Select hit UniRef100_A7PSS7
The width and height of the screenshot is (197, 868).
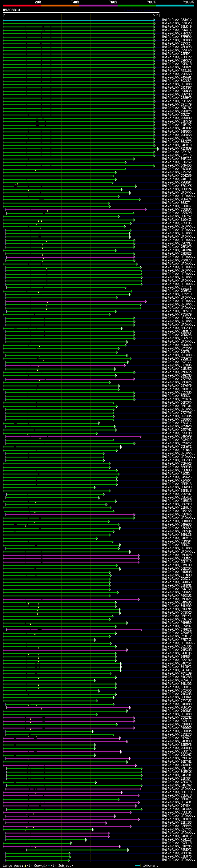pyautogui.click(x=177, y=33)
